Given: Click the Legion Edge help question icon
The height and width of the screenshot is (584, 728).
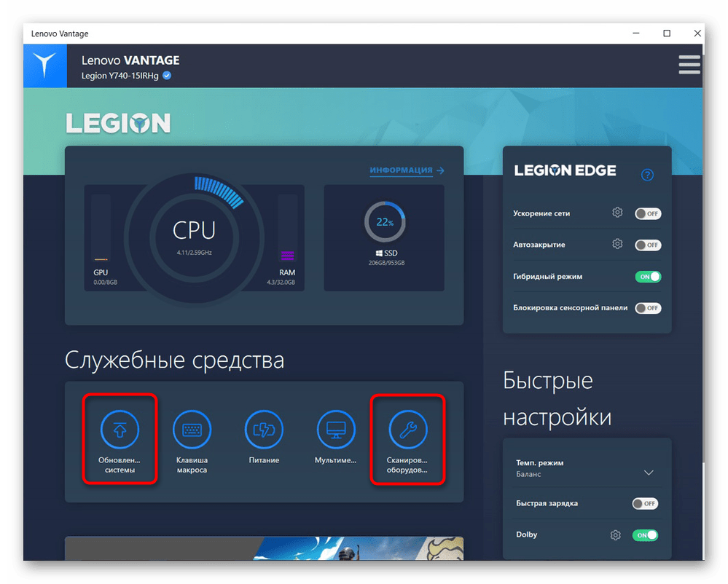Looking at the screenshot, I should point(647,175).
